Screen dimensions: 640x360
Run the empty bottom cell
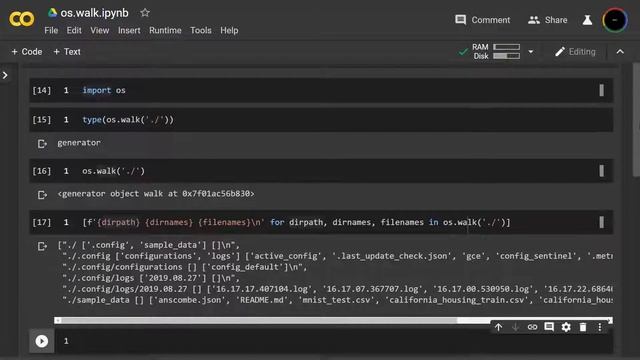[42, 341]
